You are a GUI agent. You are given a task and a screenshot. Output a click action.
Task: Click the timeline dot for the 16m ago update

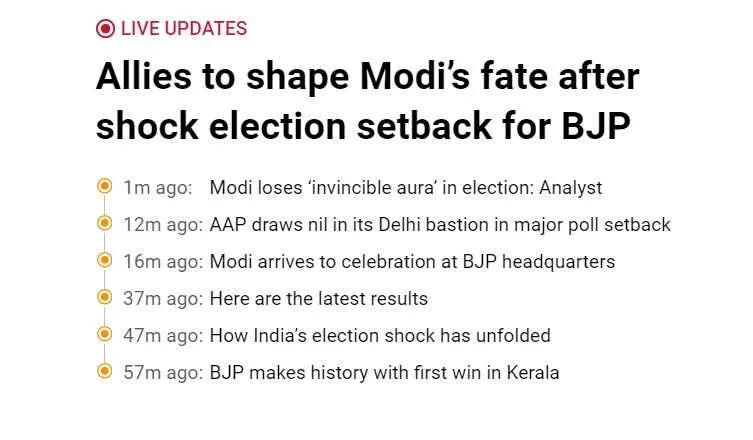tap(104, 260)
